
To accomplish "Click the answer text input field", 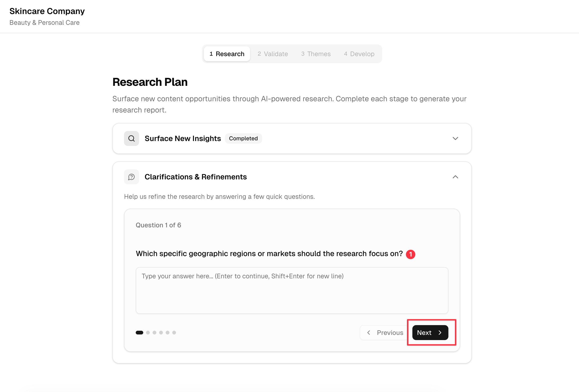I will coord(292,290).
